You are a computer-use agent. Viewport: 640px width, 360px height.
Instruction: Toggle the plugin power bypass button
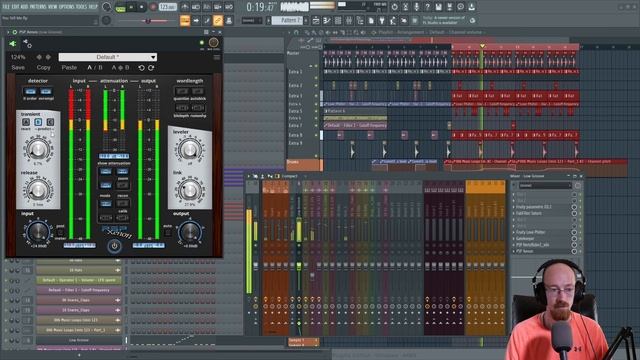pyautogui.click(x=114, y=246)
